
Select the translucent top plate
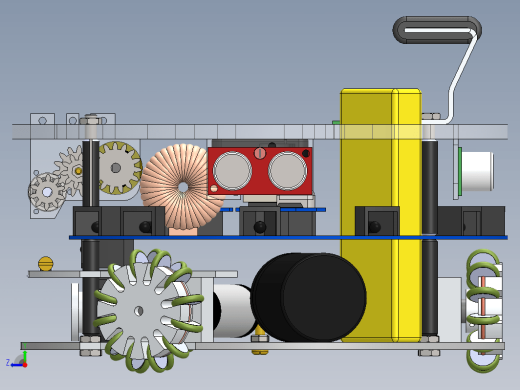coord(260,132)
